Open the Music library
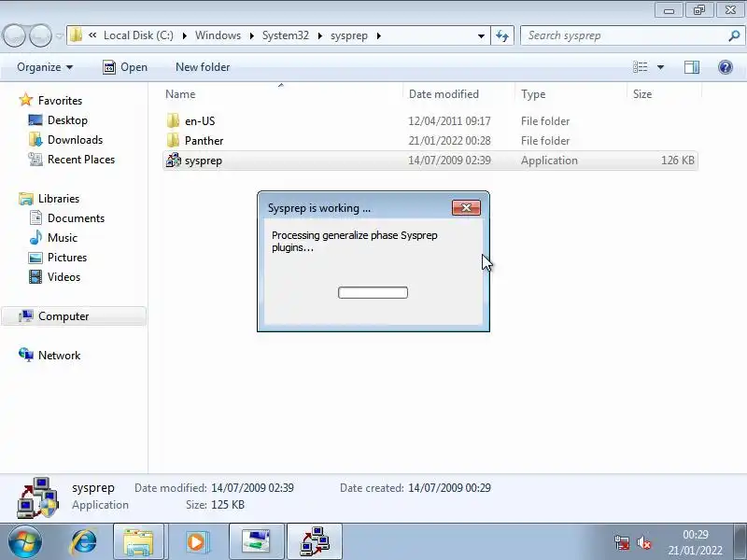 (x=62, y=238)
